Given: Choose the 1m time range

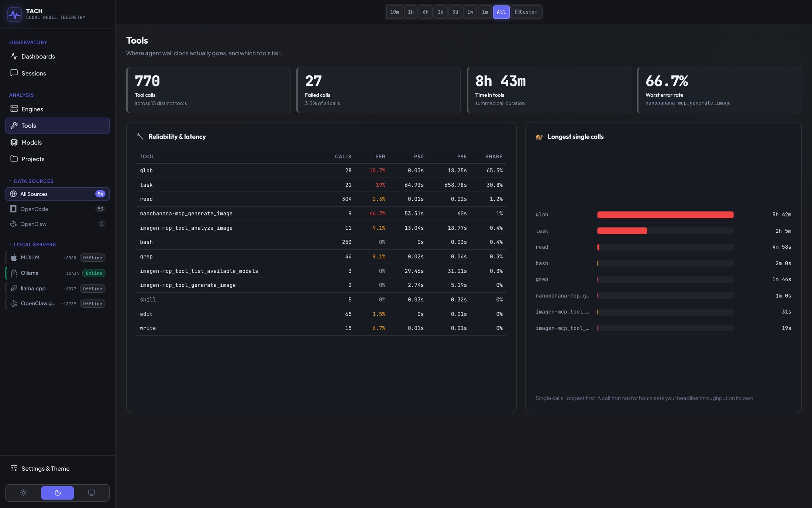Looking at the screenshot, I should 485,12.
